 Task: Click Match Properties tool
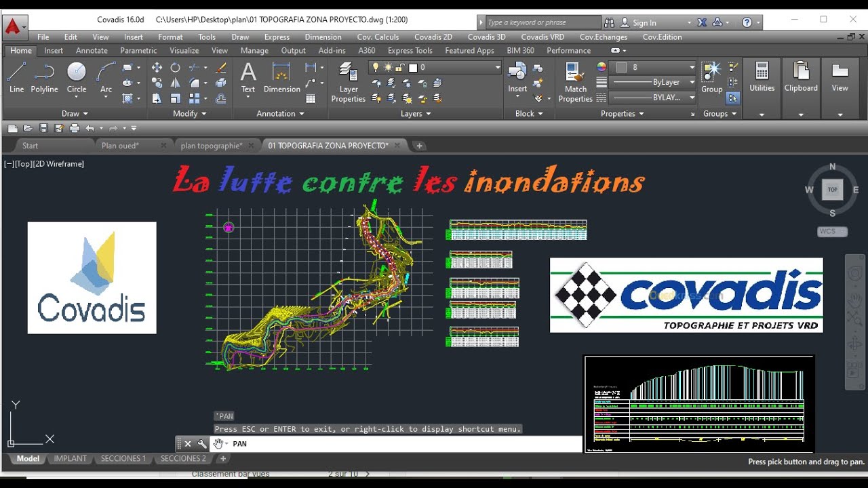575,81
